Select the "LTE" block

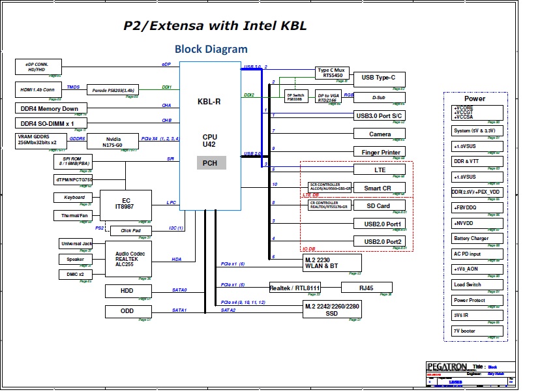pyautogui.click(x=380, y=170)
